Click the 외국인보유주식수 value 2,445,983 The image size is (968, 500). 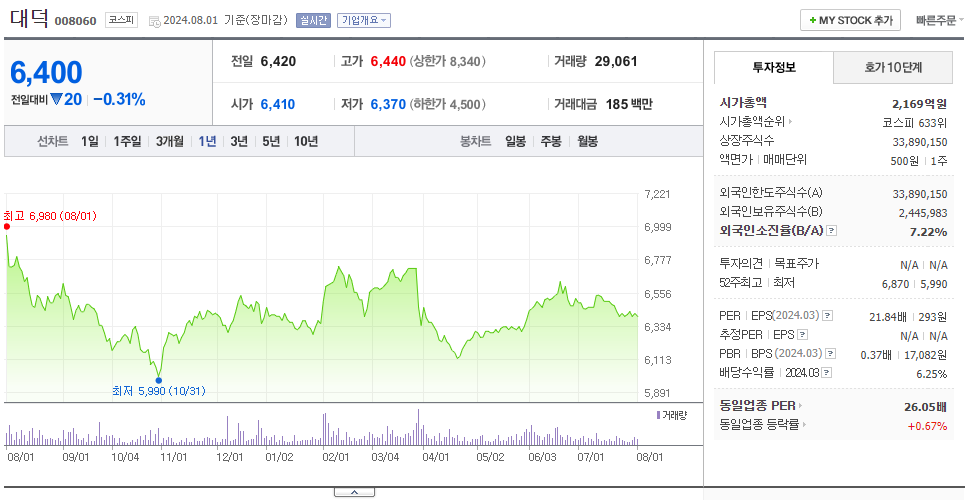click(923, 213)
